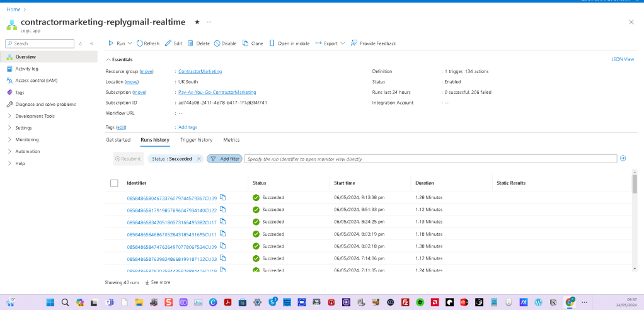Screen dimensions: 644x310
Task: Open Export dropdown menu
Action: [x=330, y=43]
